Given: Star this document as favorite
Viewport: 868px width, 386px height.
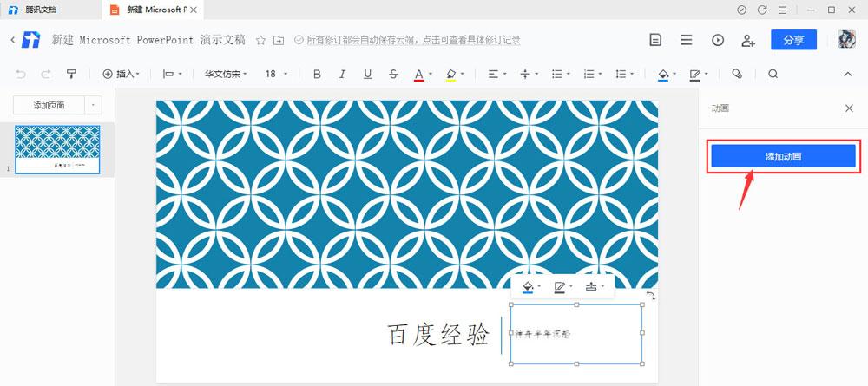Looking at the screenshot, I should point(260,40).
